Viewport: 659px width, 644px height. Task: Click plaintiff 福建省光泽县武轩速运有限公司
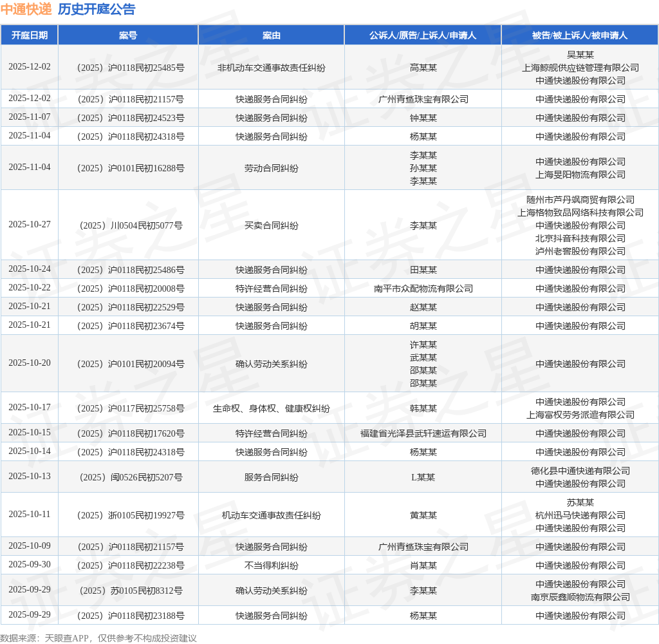coord(423,433)
